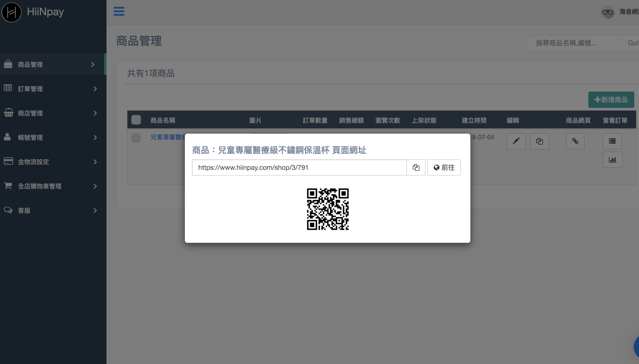Image resolution: width=639 pixels, height=364 pixels.
Task: Click the chat bubbles icon for 客服
Action: click(x=8, y=210)
